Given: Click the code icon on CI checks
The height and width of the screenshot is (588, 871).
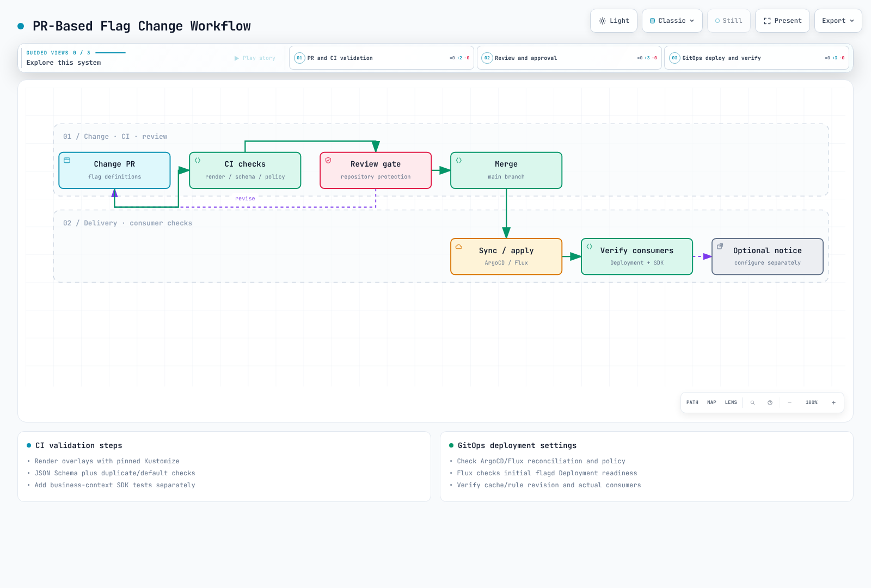Looking at the screenshot, I should (198, 160).
